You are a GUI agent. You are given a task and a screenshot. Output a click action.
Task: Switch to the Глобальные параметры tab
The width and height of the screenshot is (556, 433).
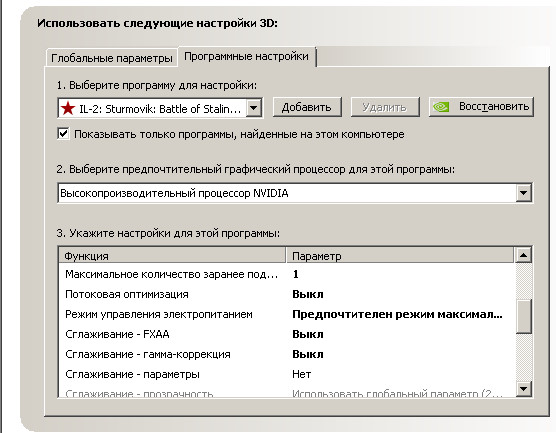(x=111, y=58)
